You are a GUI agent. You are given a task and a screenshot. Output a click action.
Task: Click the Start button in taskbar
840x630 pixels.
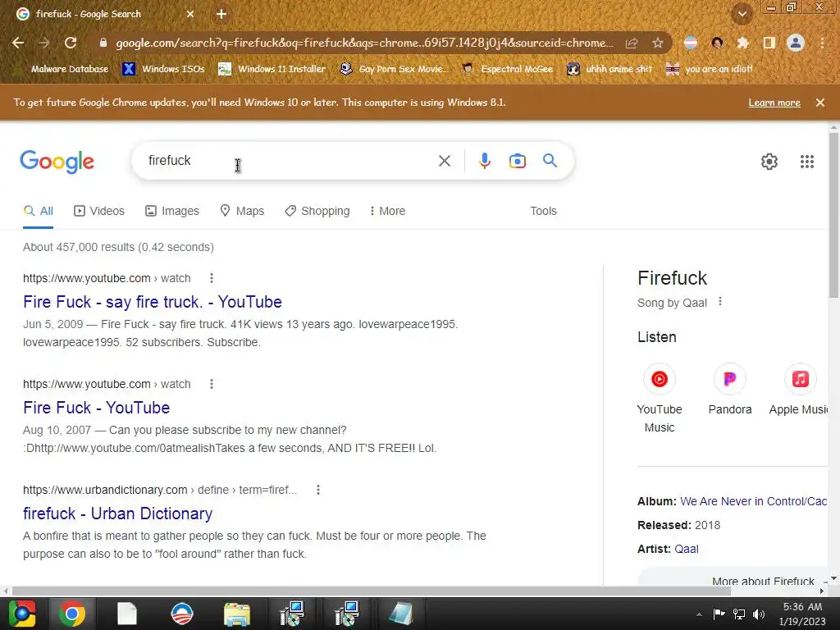[x=22, y=614]
